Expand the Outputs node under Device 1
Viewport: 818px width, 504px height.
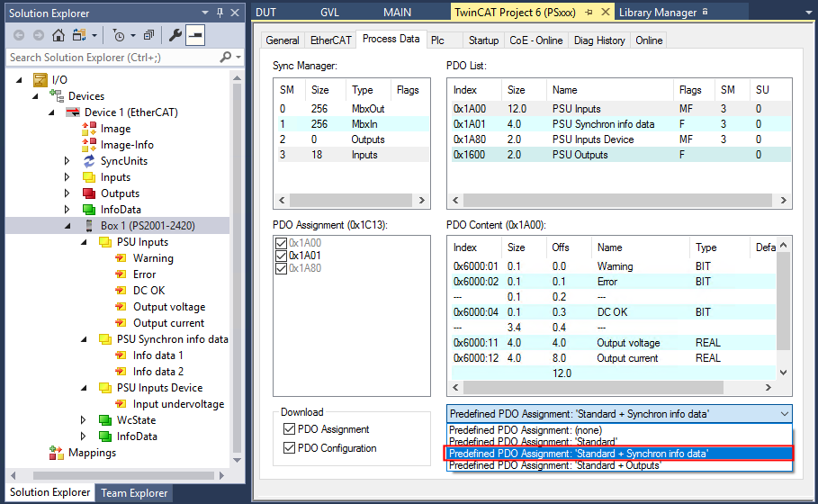[67, 193]
